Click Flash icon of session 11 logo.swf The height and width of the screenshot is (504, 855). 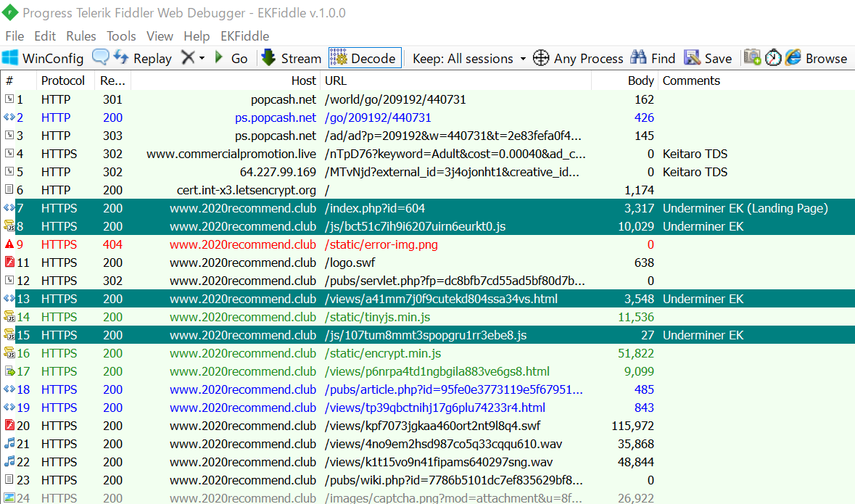(9, 262)
